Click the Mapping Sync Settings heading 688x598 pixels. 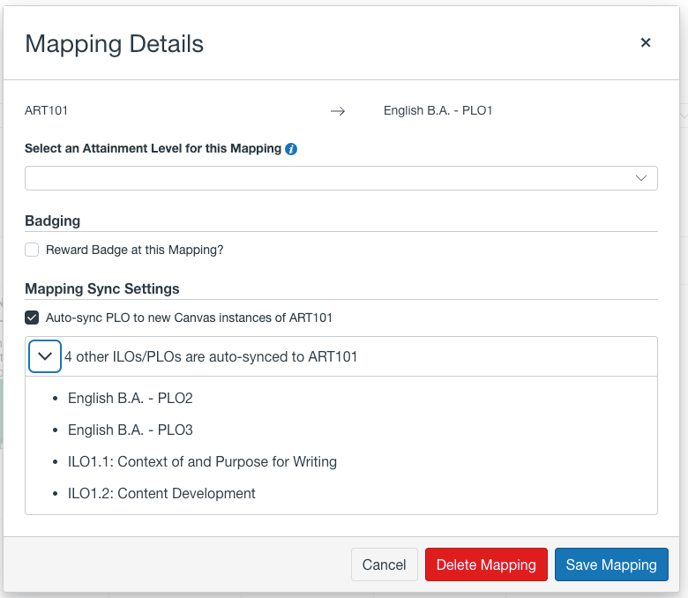(102, 289)
